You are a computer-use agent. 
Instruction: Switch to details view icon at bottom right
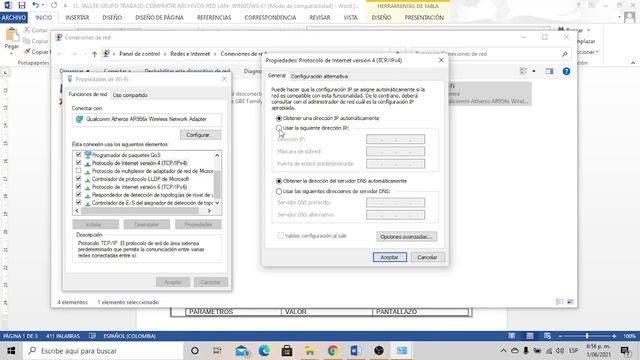pos(560,302)
